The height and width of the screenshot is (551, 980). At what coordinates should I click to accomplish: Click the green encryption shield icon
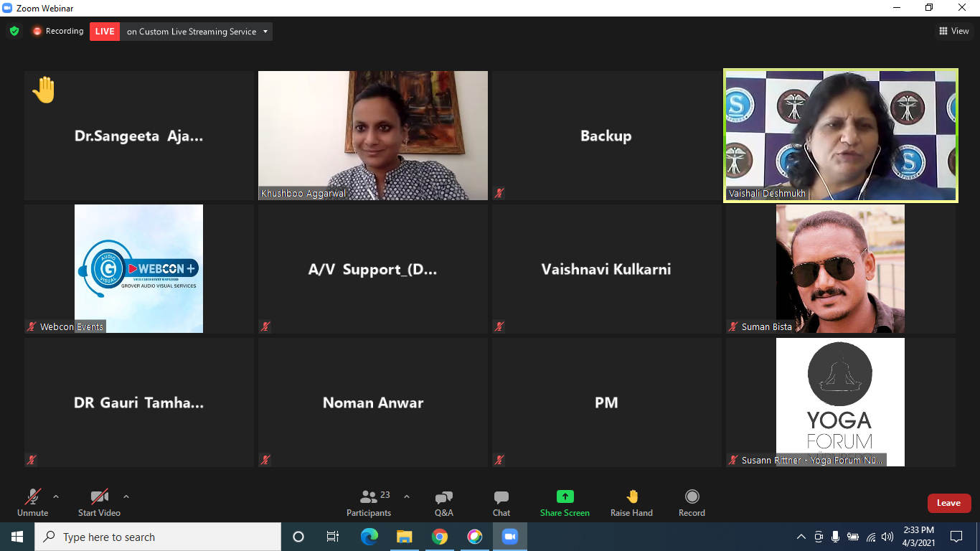coord(14,32)
